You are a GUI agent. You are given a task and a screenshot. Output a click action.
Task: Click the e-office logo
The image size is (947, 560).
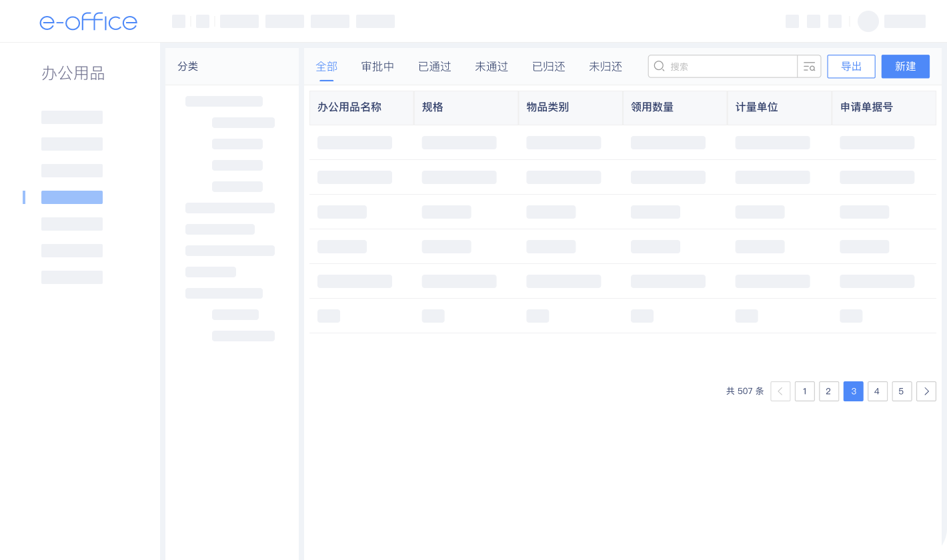click(88, 21)
